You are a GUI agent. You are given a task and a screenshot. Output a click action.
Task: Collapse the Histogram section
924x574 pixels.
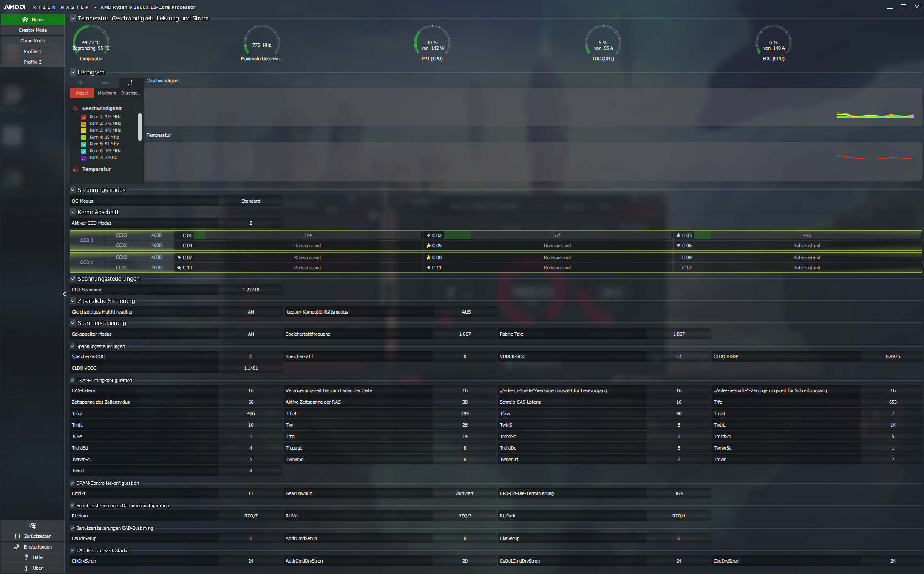(x=73, y=72)
